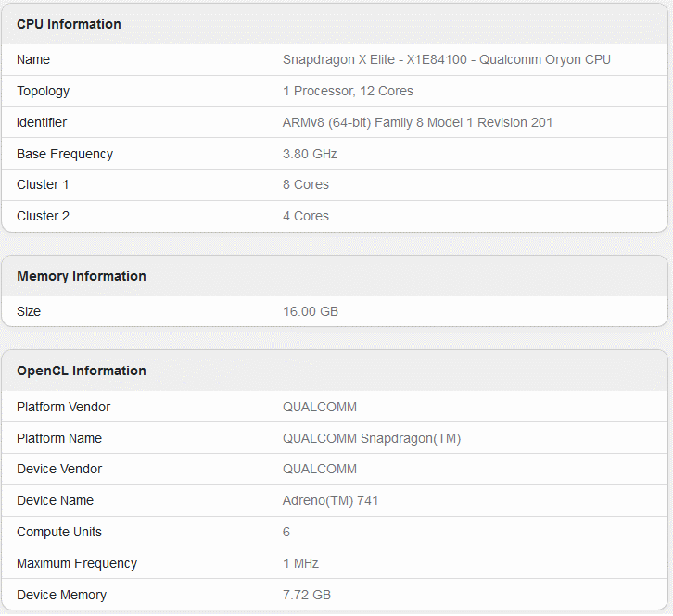Click the QUALCOMM value for Device Vendor

pos(319,470)
